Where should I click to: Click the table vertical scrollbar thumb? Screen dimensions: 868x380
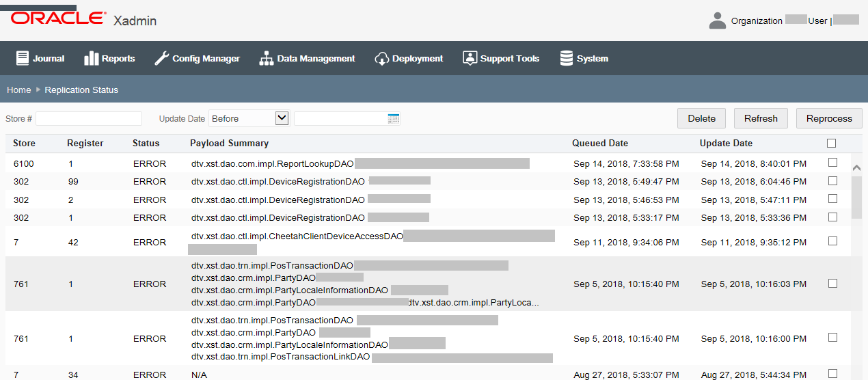857,197
